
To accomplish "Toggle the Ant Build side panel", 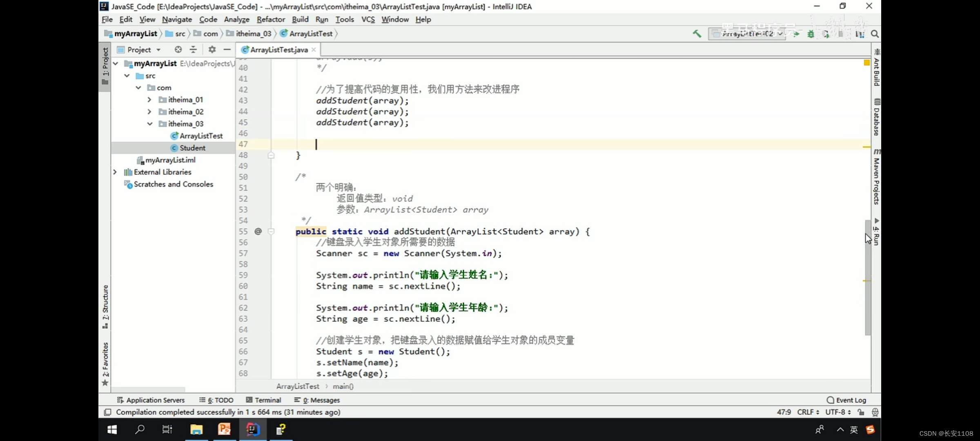I will (x=876, y=67).
